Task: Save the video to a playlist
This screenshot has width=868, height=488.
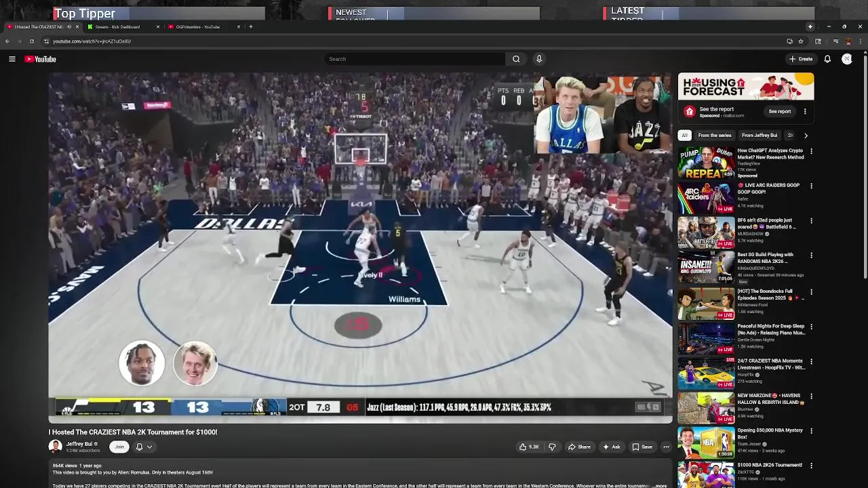Action: pos(642,447)
